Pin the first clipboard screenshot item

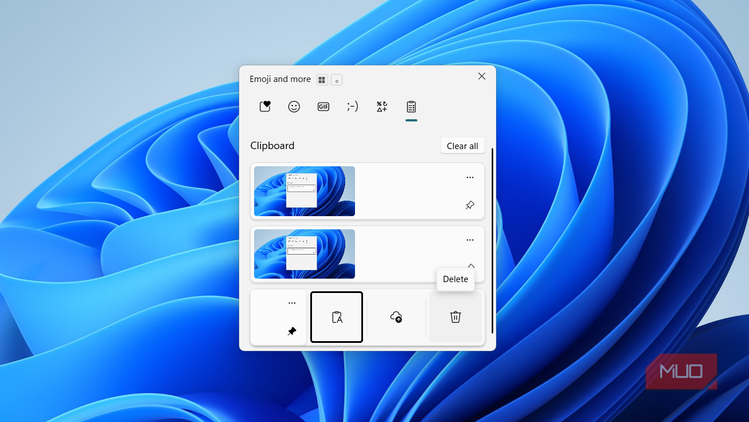(x=470, y=205)
